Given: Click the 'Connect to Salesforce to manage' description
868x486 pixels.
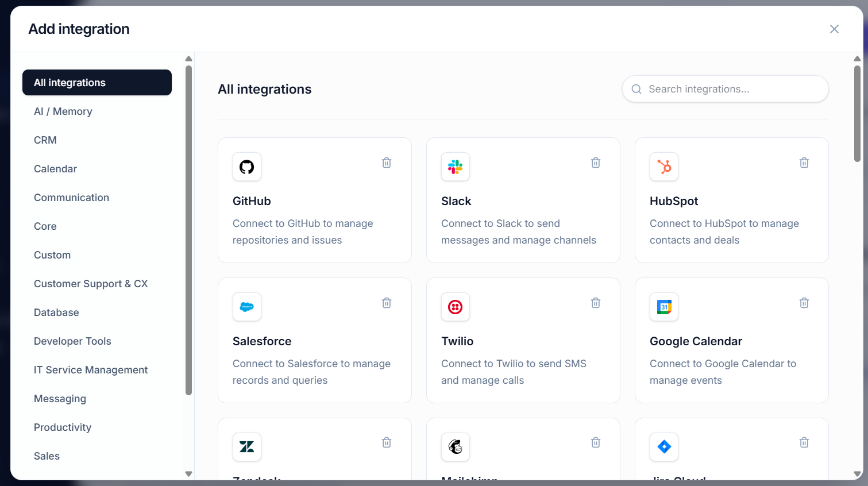Looking at the screenshot, I should (x=311, y=364).
